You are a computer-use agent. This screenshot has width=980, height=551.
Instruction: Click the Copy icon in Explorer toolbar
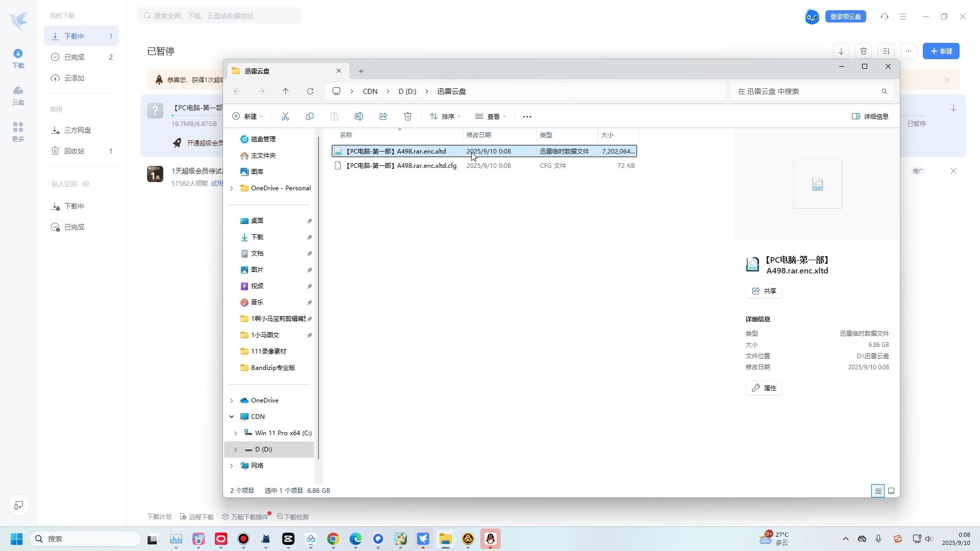pyautogui.click(x=310, y=116)
